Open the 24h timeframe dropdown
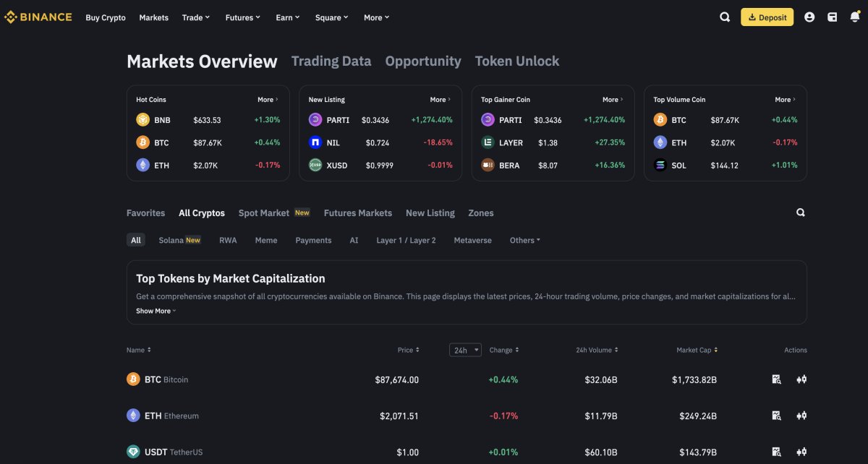 (465, 351)
